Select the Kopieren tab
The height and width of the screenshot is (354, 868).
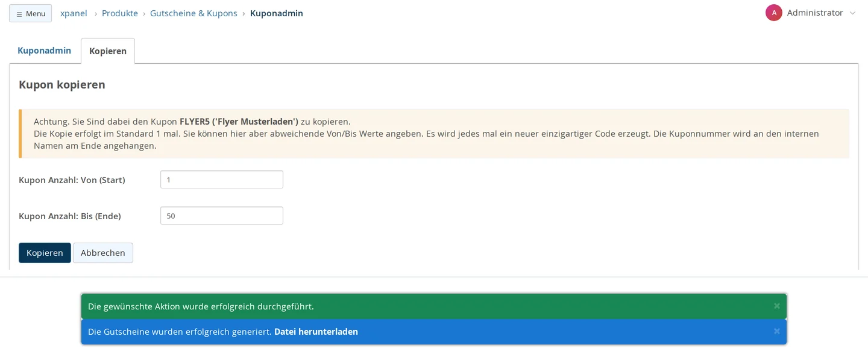pyautogui.click(x=108, y=51)
